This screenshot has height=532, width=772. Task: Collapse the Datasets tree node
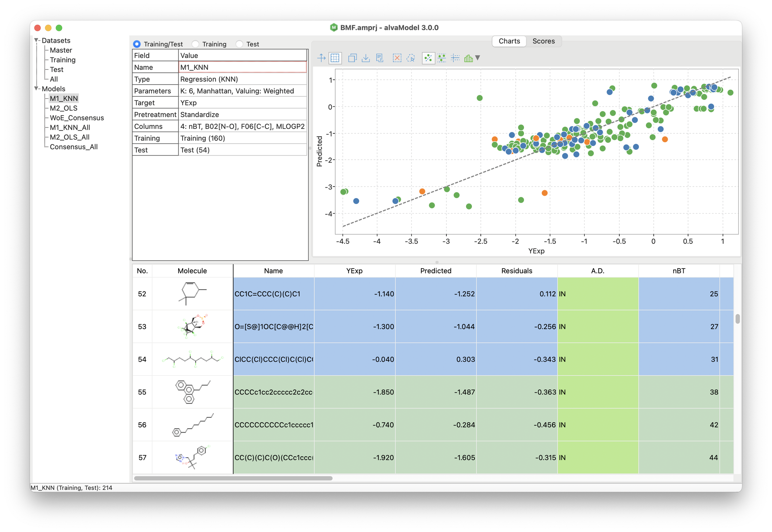coord(36,40)
